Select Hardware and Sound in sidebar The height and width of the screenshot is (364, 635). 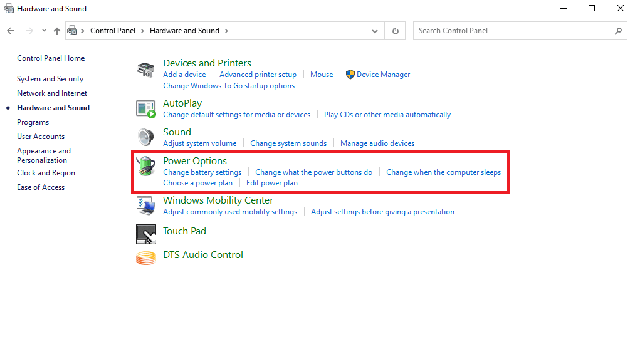[x=53, y=108]
